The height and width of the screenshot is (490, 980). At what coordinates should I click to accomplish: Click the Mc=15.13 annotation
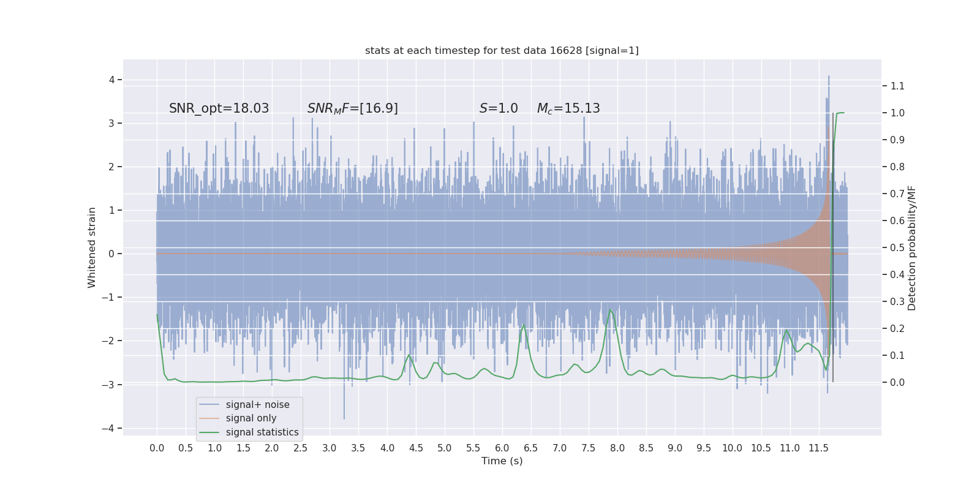[x=568, y=108]
